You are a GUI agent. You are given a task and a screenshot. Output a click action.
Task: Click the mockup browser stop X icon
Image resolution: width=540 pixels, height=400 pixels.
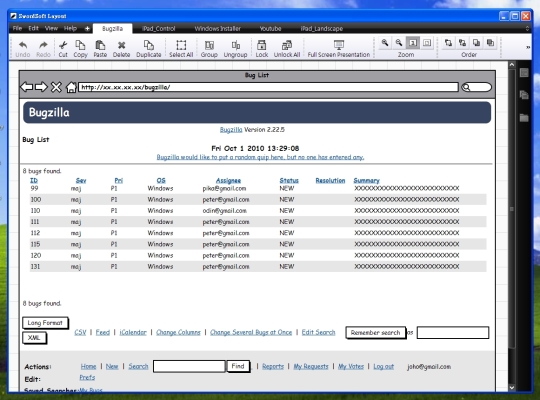click(x=56, y=87)
